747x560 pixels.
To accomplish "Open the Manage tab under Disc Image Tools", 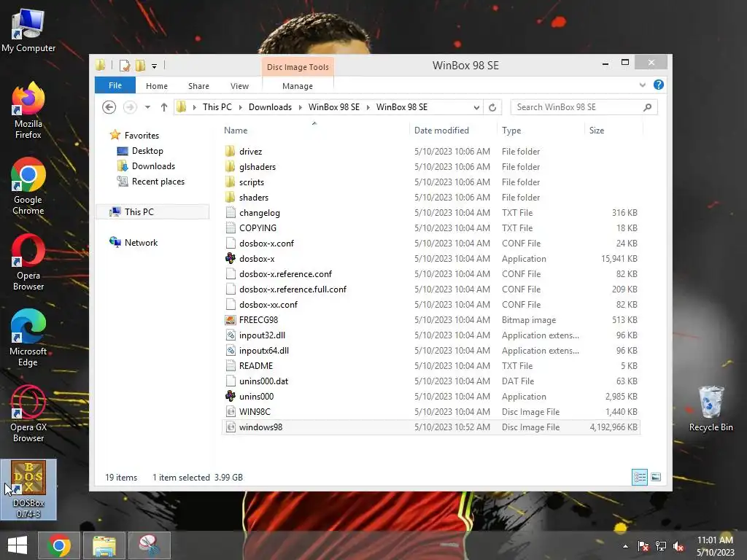I will pos(298,86).
